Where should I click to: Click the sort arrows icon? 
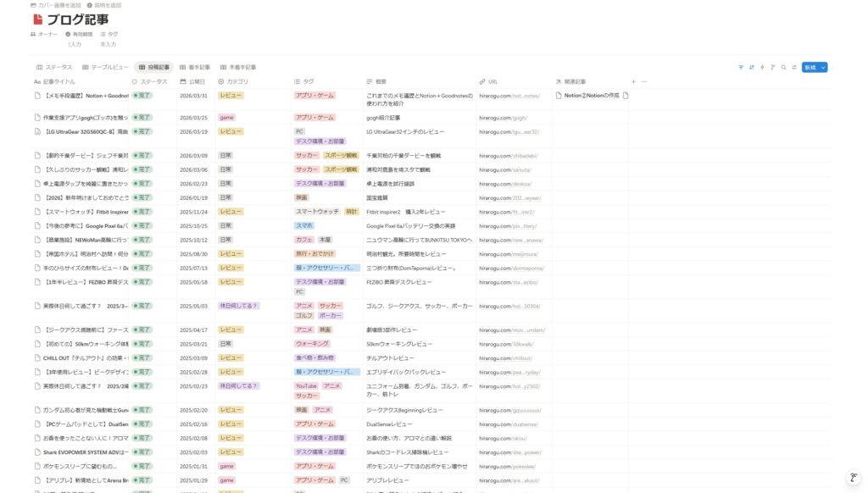(x=751, y=67)
